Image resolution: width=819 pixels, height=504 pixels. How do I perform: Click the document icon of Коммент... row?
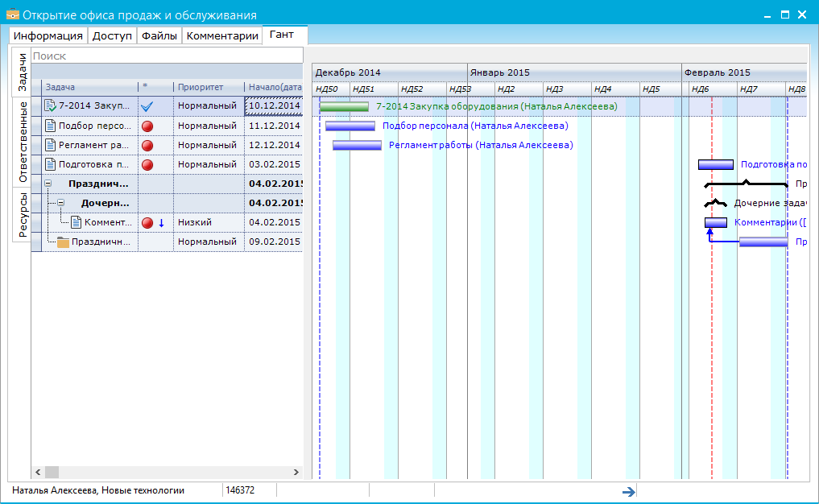(x=76, y=222)
